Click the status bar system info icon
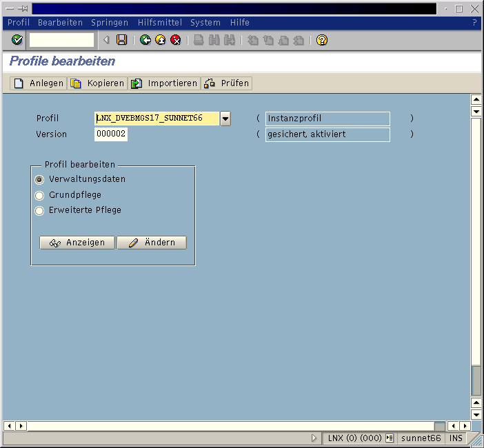This screenshot has height=448, width=484. [390, 438]
